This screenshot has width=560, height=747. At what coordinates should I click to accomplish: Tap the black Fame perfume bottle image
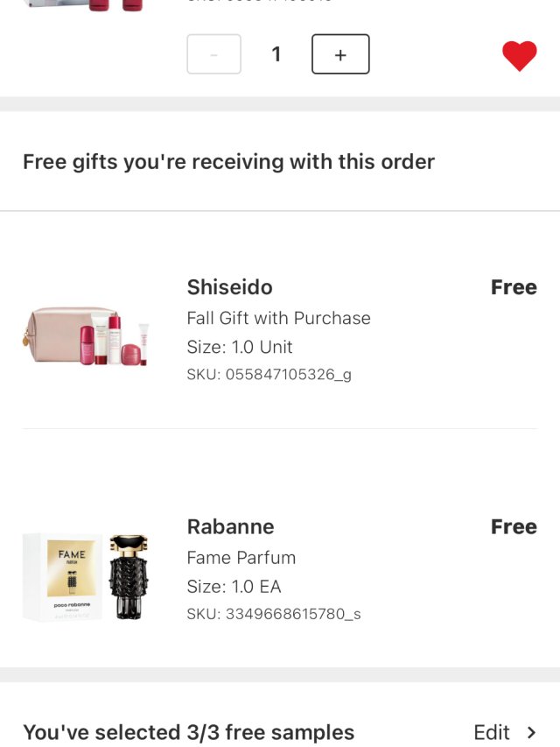tap(129, 577)
